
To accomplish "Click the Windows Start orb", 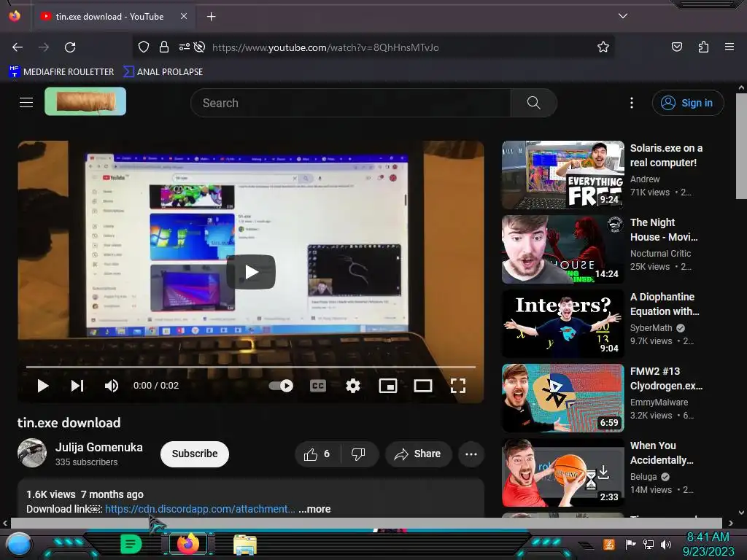I will 18,544.
